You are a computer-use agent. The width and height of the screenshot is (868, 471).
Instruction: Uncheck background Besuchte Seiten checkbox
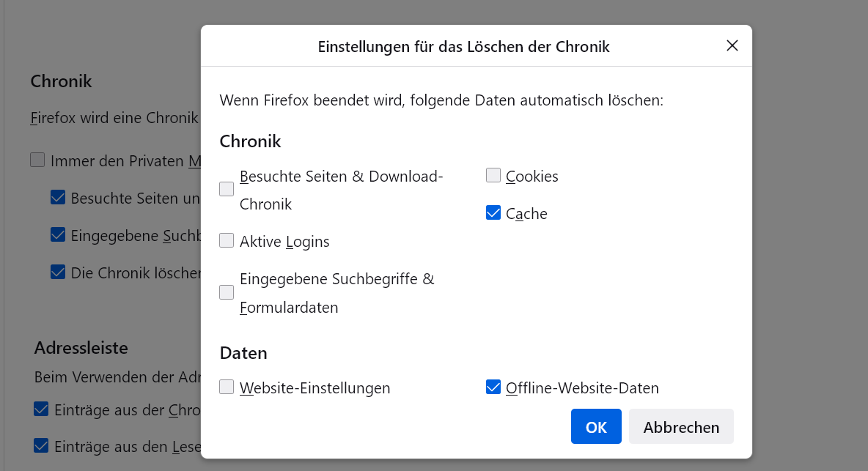[x=58, y=198]
